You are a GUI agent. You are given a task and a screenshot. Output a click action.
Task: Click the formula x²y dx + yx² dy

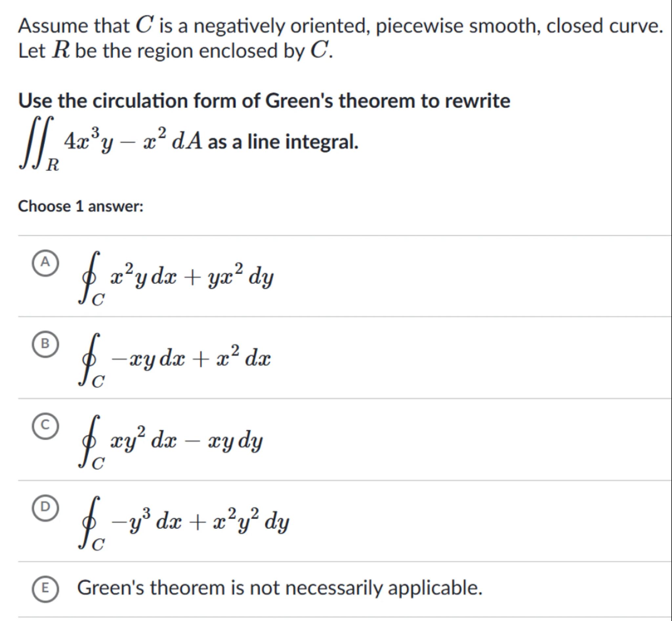click(192, 277)
